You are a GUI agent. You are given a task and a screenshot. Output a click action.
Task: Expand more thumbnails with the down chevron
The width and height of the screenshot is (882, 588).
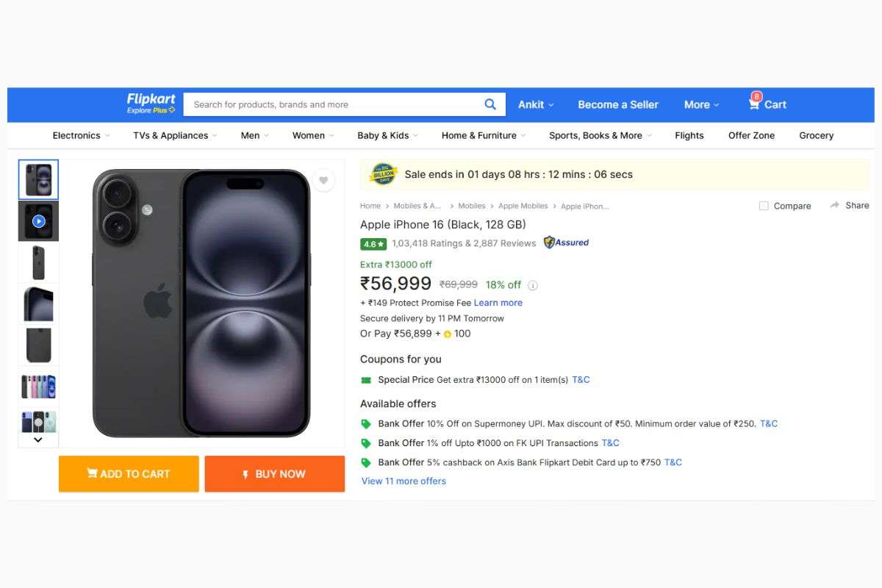[x=38, y=439]
